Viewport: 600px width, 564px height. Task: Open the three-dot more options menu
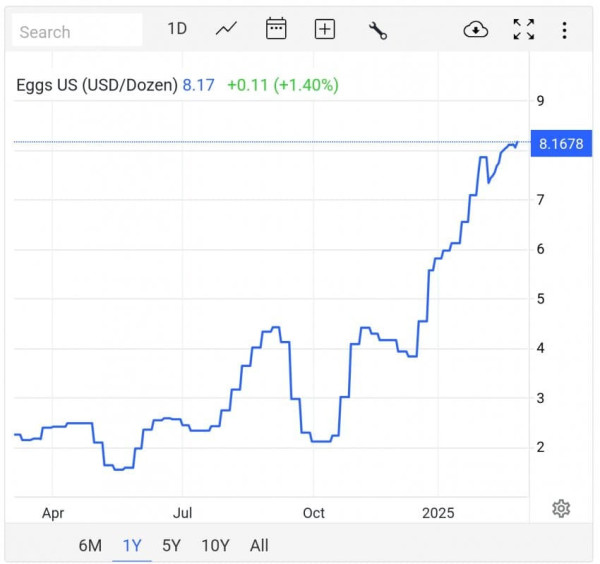(564, 30)
